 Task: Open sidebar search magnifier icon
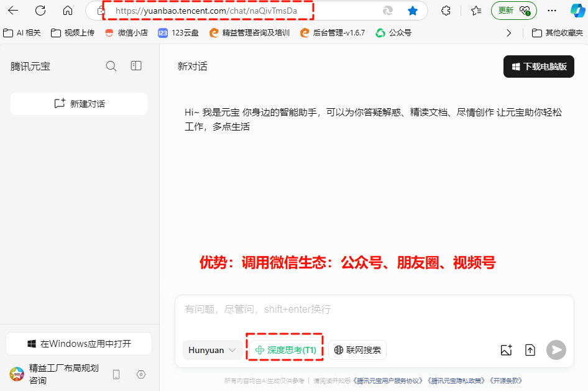click(x=111, y=66)
